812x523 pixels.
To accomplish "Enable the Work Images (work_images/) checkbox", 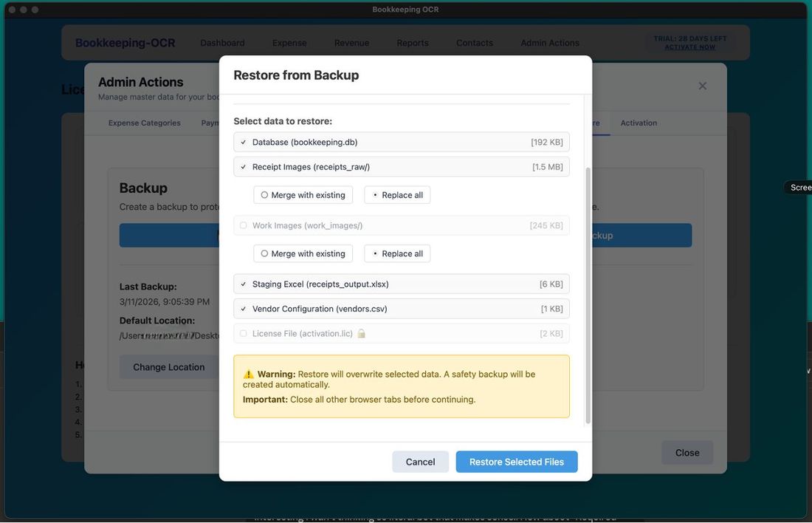I will tap(243, 225).
